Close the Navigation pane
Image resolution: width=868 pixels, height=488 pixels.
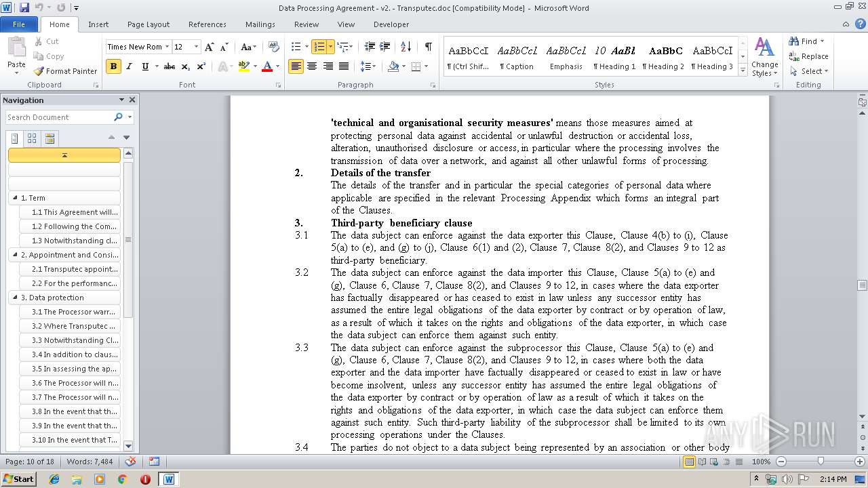coord(132,100)
